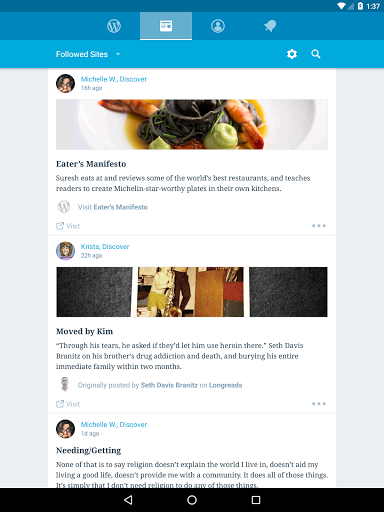This screenshot has height=512, width=384.
Task: Tap Krista's avatar picture
Action: coord(65,251)
